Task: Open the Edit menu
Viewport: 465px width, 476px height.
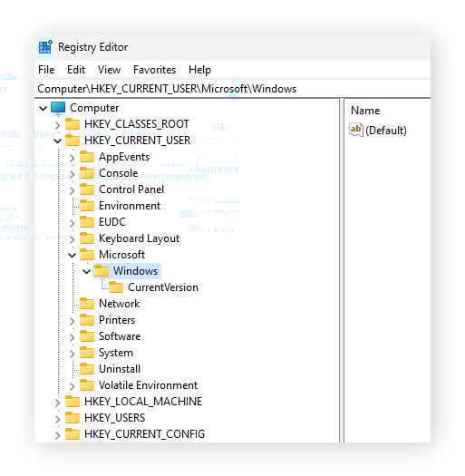Action: (x=76, y=70)
